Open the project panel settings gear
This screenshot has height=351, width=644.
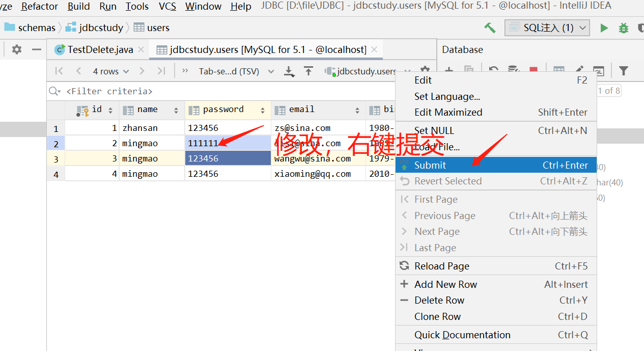(x=17, y=49)
